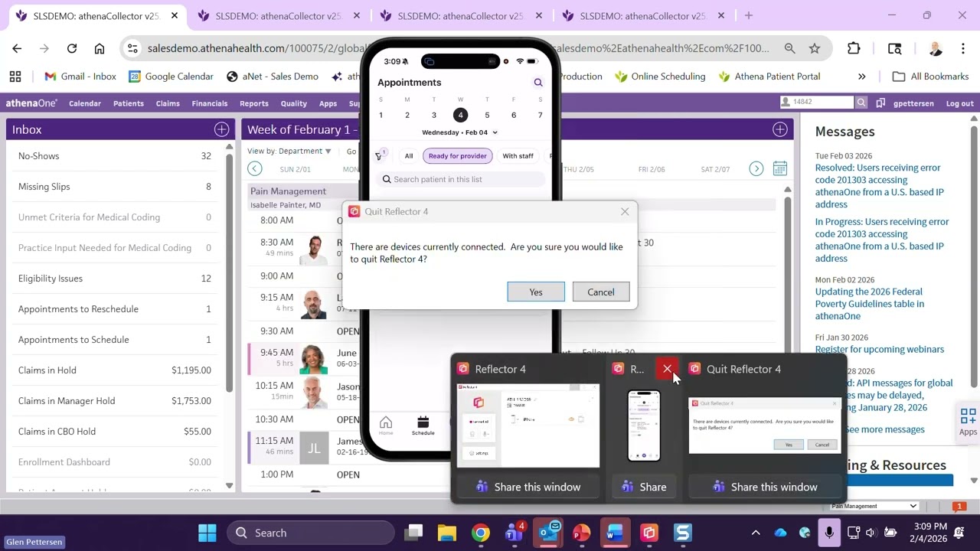Show hidden system tray icons
This screenshot has width=980, height=551.
click(756, 533)
